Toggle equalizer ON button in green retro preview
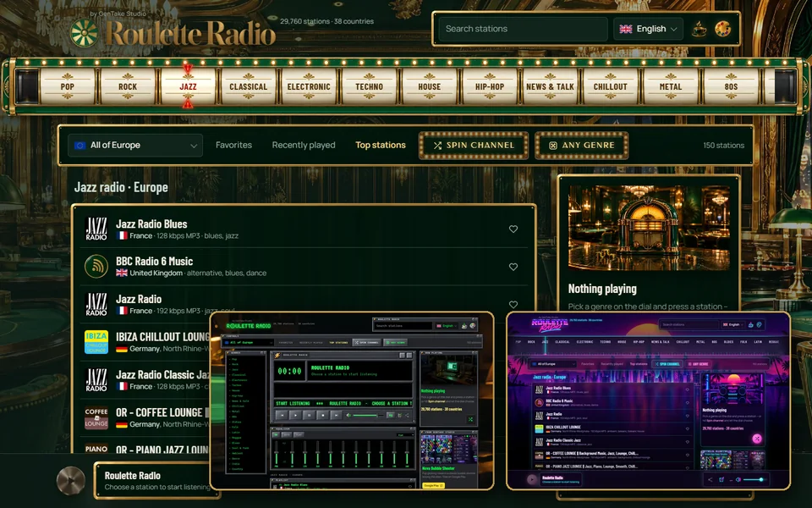 [x=276, y=435]
